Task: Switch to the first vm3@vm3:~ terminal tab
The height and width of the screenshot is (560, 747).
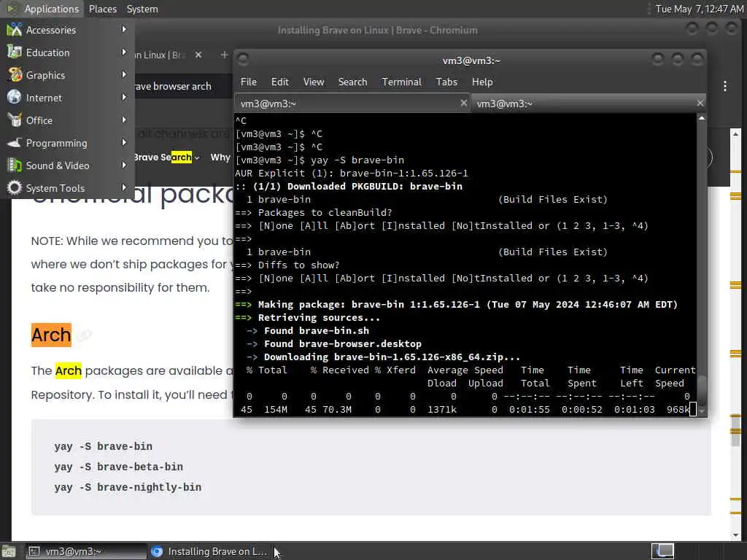Action: 352,104
